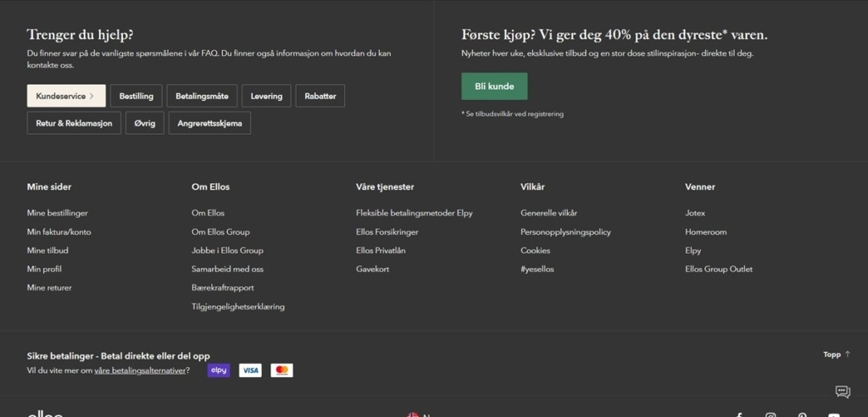Select the Betalingsmåte help topic

point(202,96)
